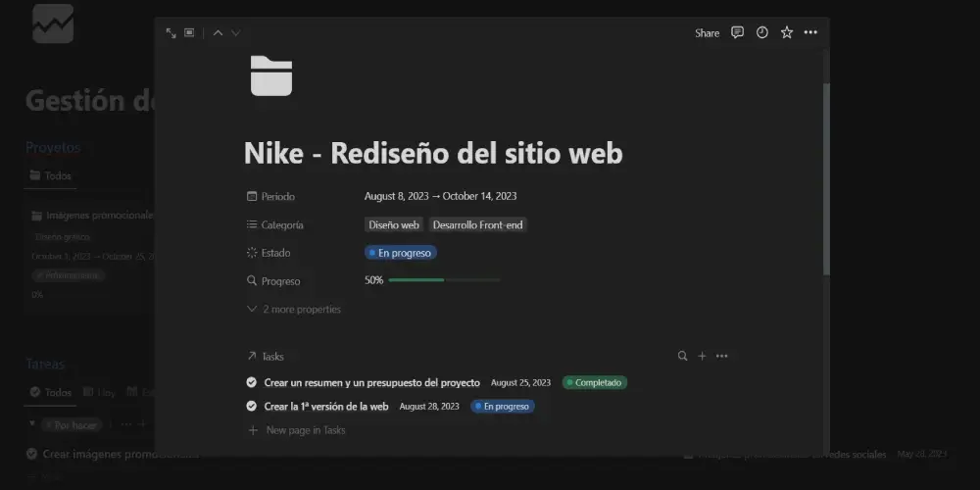The width and height of the screenshot is (980, 490).
Task: Toggle check for Crear un resumen task
Action: (251, 382)
